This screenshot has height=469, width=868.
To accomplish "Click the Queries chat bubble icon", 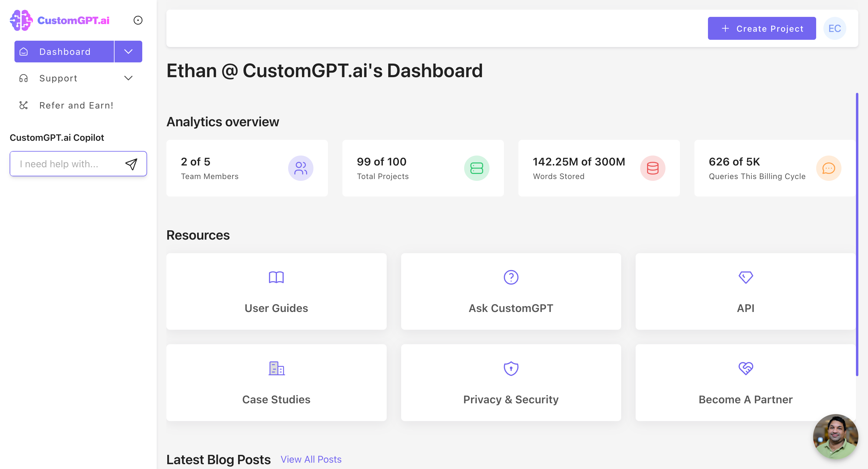I will pos(828,168).
